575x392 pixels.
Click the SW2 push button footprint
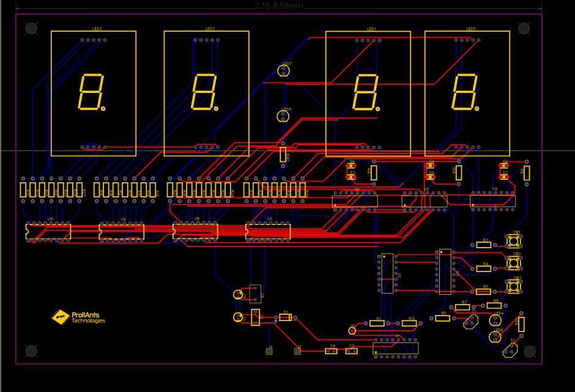point(514,263)
